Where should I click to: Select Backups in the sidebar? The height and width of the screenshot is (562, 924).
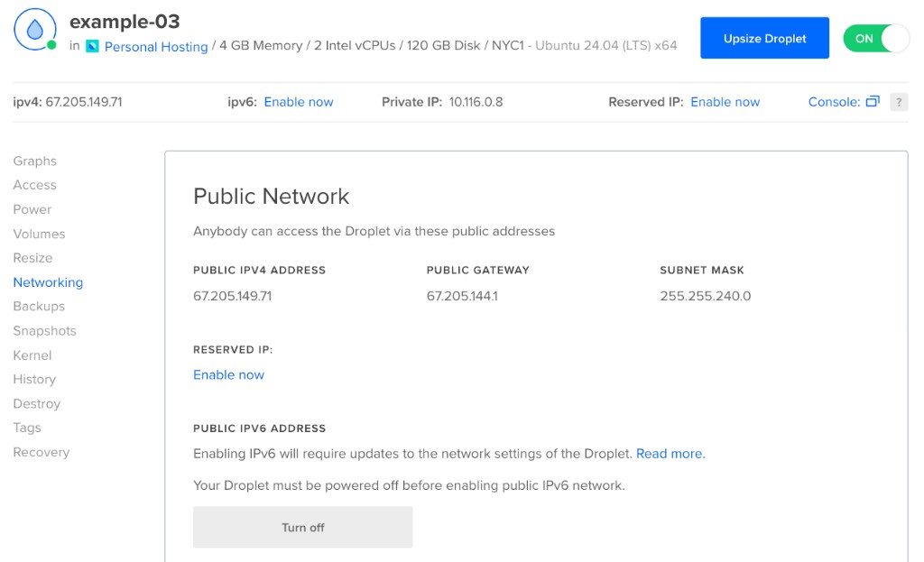38,307
